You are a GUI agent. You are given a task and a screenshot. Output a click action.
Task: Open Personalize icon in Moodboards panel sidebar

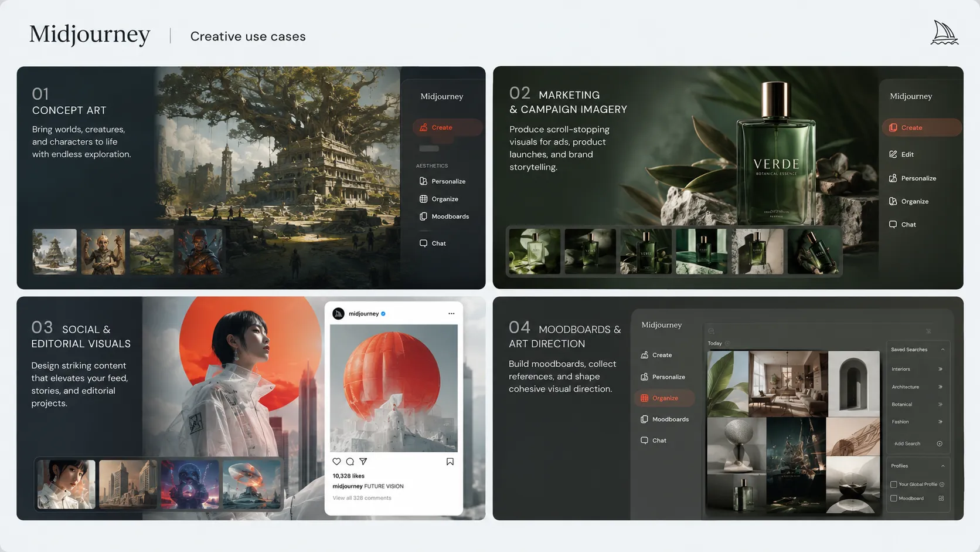pyautogui.click(x=644, y=377)
